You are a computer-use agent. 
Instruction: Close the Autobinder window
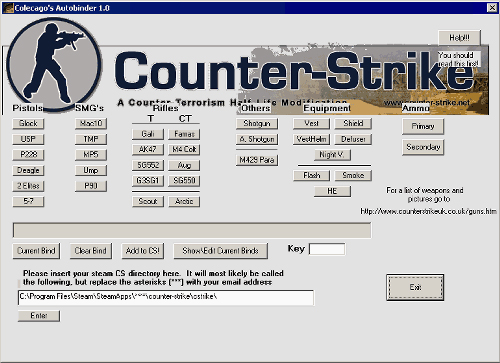(x=492, y=7)
